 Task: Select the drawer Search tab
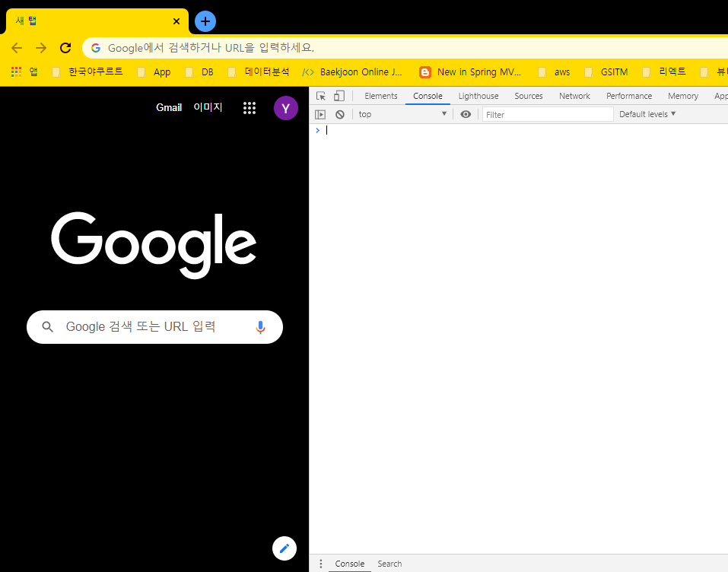point(389,564)
